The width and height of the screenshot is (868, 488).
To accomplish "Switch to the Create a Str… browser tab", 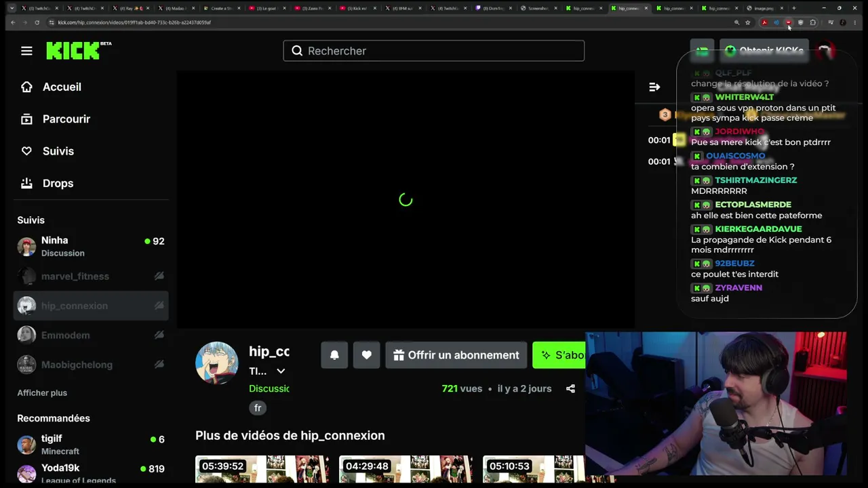I will tap(222, 8).
